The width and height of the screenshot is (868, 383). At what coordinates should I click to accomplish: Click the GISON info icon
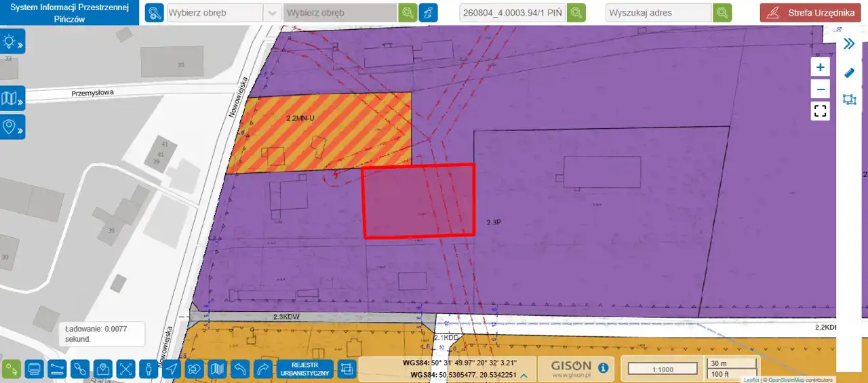coord(603,369)
